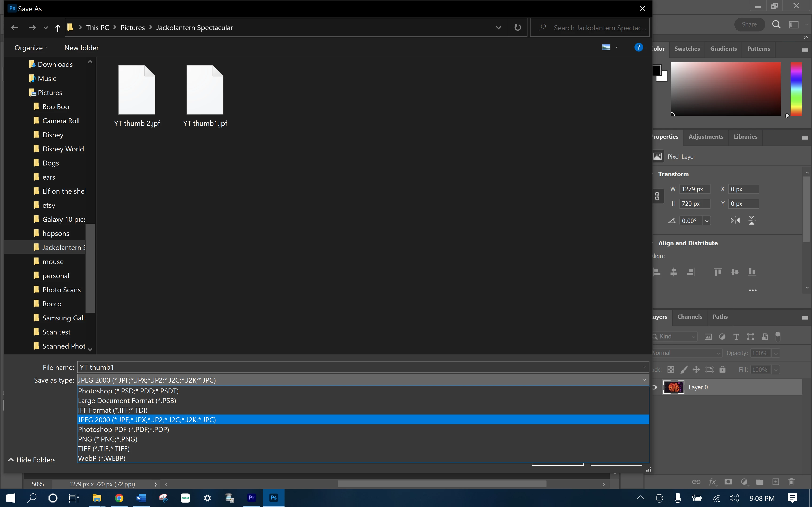This screenshot has height=507, width=812.
Task: Toggle the layer filtering switch
Action: (x=778, y=336)
